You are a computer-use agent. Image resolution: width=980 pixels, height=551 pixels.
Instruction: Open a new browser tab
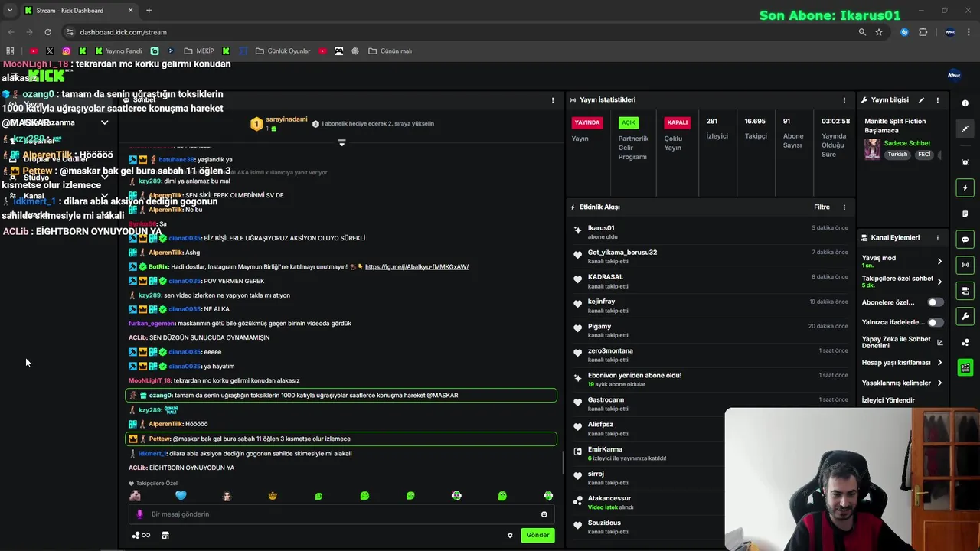pos(149,11)
